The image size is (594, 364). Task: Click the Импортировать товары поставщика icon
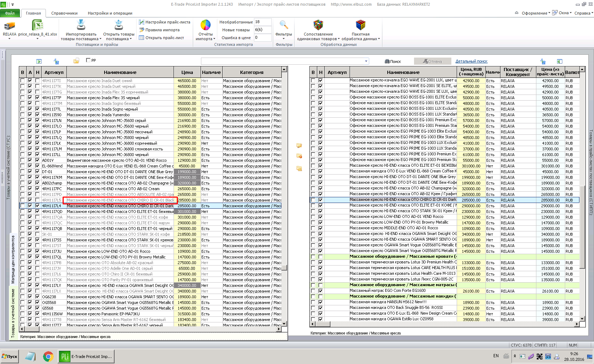click(x=81, y=25)
